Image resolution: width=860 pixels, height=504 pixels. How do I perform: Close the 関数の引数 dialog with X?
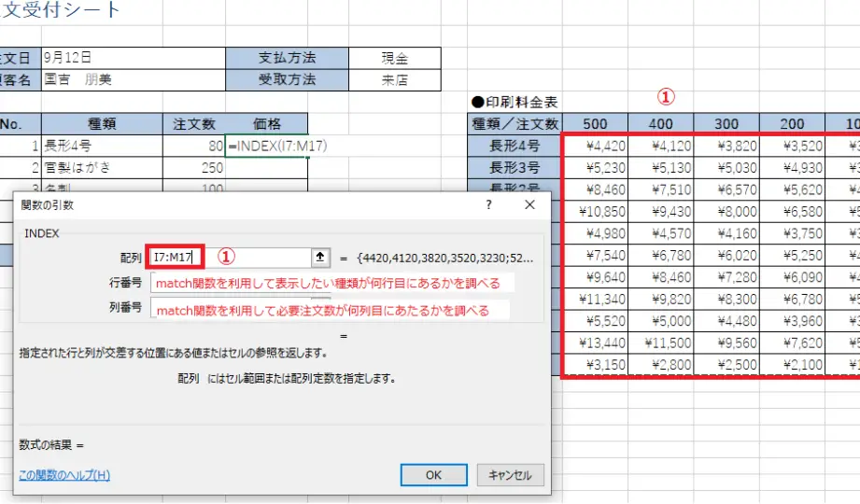point(529,204)
